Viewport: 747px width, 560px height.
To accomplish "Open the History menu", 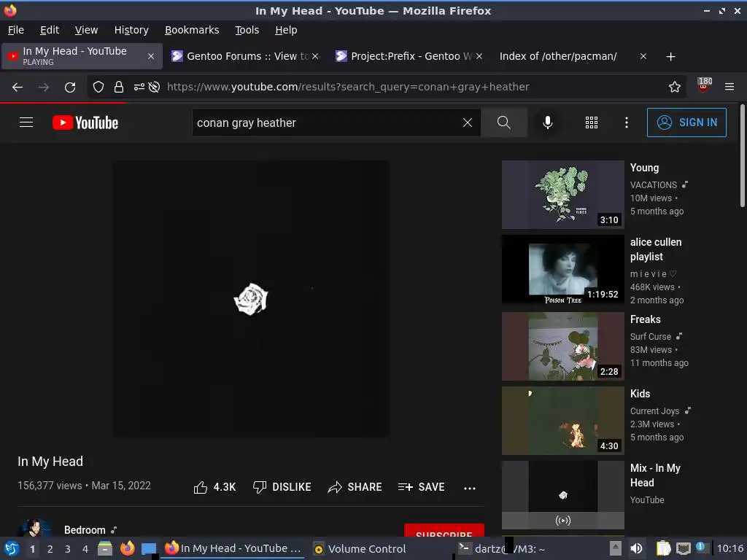I will [x=131, y=30].
